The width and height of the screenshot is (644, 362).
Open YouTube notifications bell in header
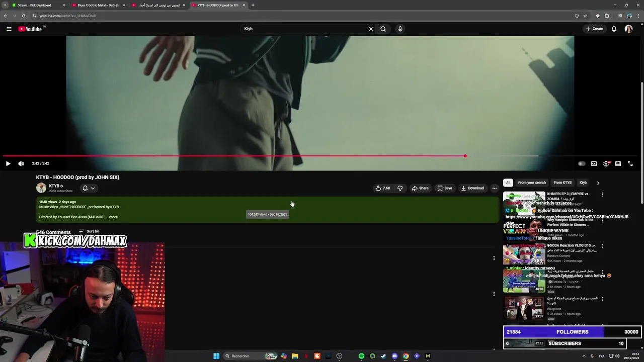coord(614,29)
